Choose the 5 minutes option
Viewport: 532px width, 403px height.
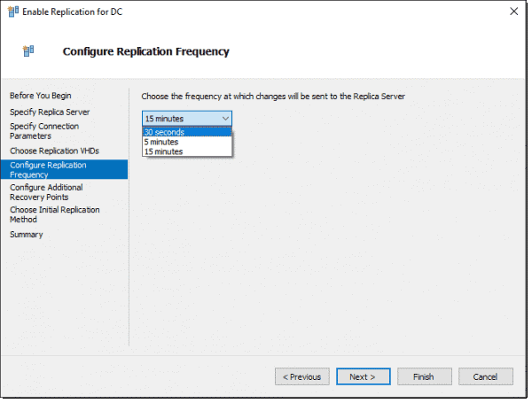click(187, 142)
